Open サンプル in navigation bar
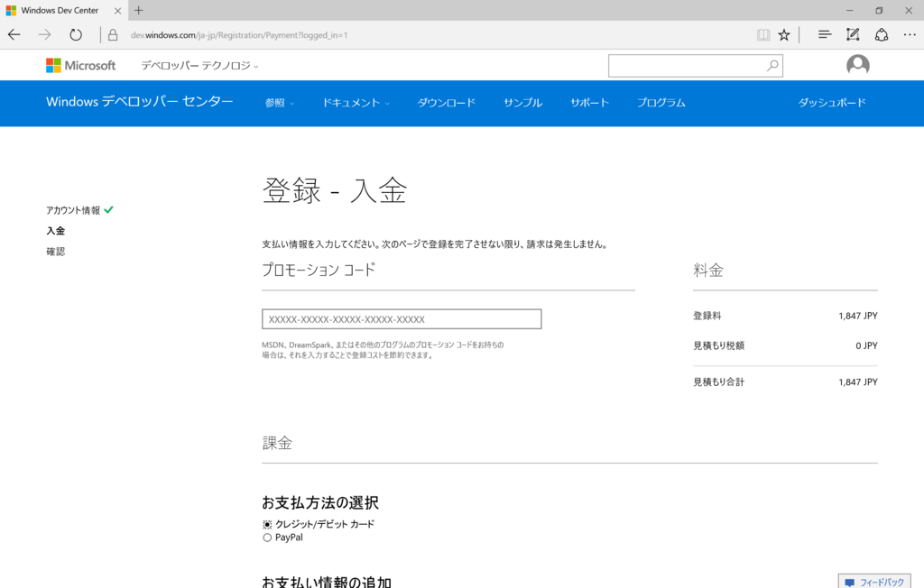 coord(522,103)
